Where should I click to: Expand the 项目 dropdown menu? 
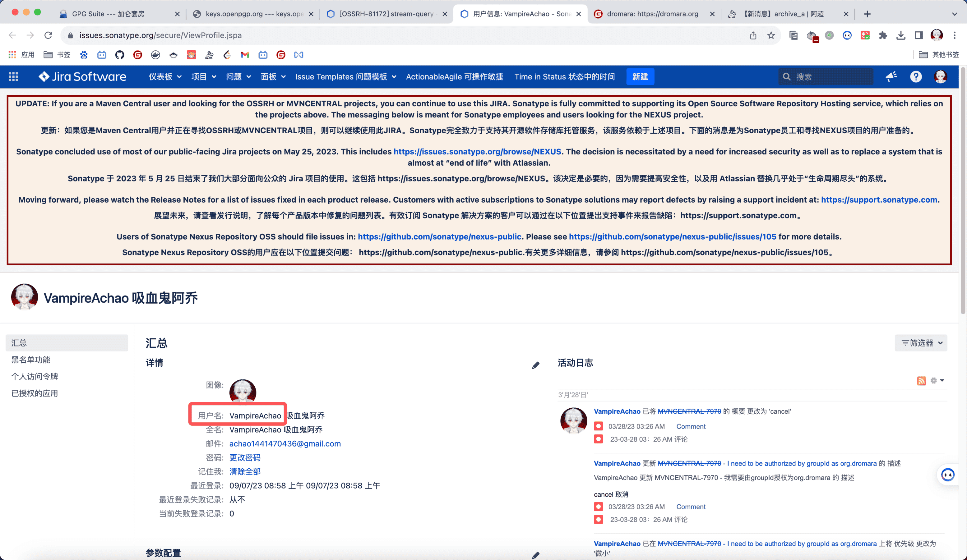click(x=204, y=77)
